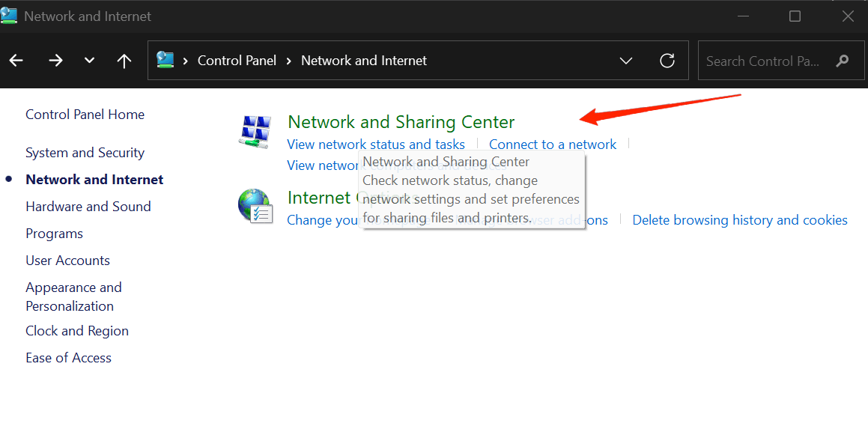Select Ease of Access in the sidebar
The width and height of the screenshot is (868, 438).
[x=68, y=357]
